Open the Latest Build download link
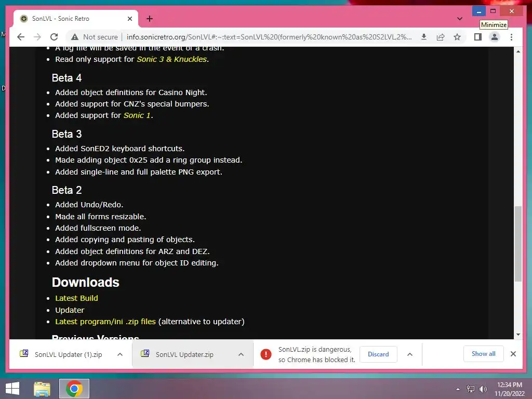Image resolution: width=532 pixels, height=399 pixels. [76, 298]
